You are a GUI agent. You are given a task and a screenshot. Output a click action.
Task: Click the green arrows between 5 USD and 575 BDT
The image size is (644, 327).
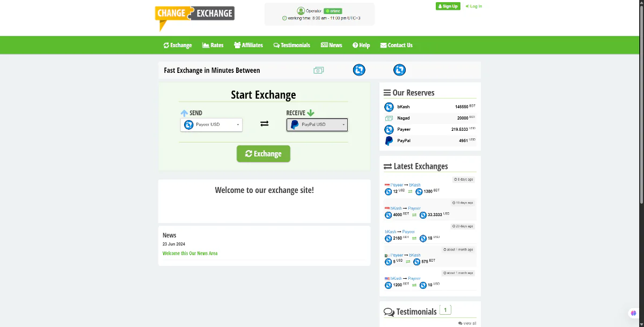click(x=408, y=262)
